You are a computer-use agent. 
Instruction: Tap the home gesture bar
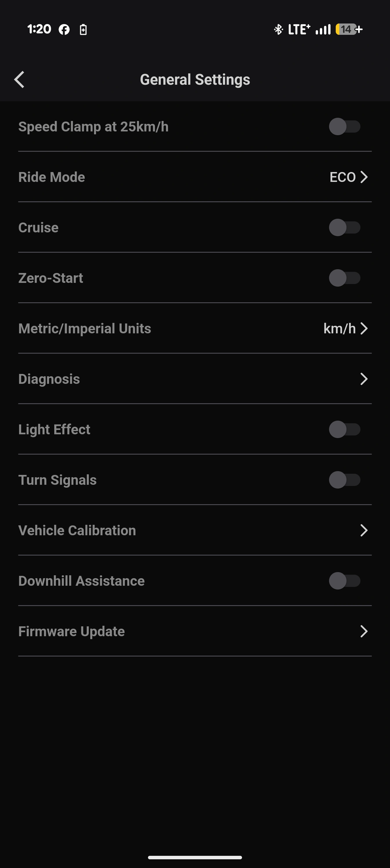click(x=195, y=858)
